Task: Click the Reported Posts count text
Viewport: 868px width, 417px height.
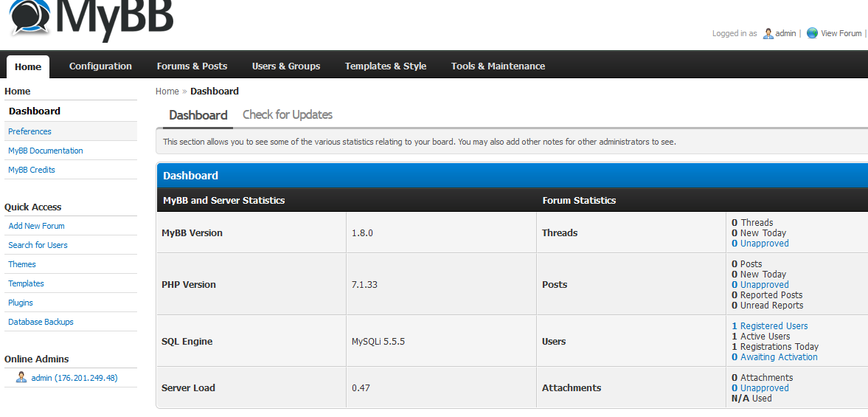Action: [x=767, y=295]
